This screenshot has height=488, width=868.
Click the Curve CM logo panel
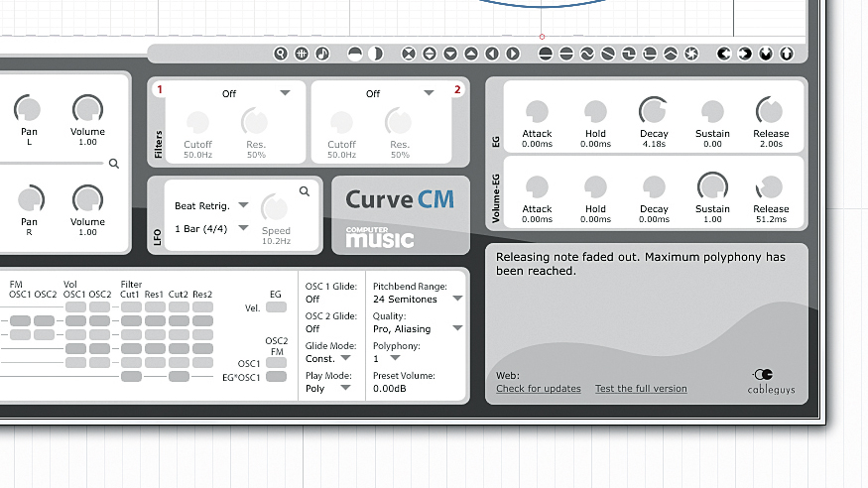(400, 215)
